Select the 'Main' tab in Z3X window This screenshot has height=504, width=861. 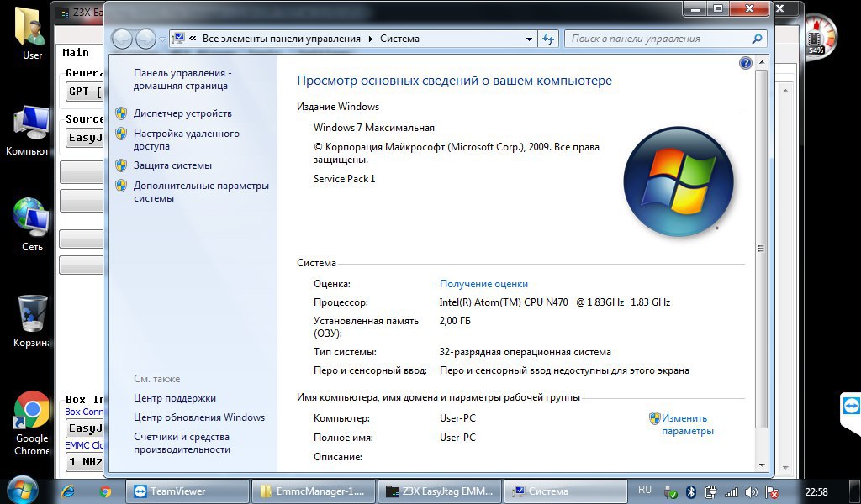76,53
